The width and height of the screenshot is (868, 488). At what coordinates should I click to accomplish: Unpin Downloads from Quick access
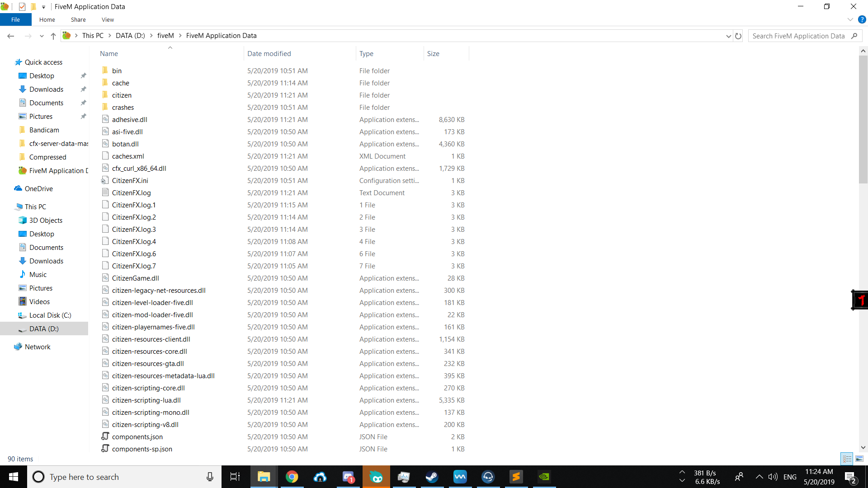click(83, 89)
